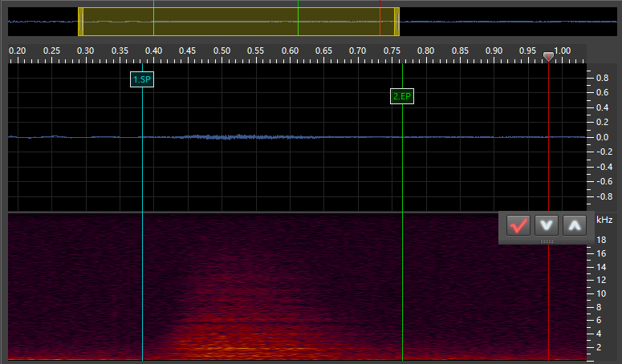Viewport: 622px width, 364px height.
Task: Click the right handle of the yellow overview selection
Action: [396, 22]
